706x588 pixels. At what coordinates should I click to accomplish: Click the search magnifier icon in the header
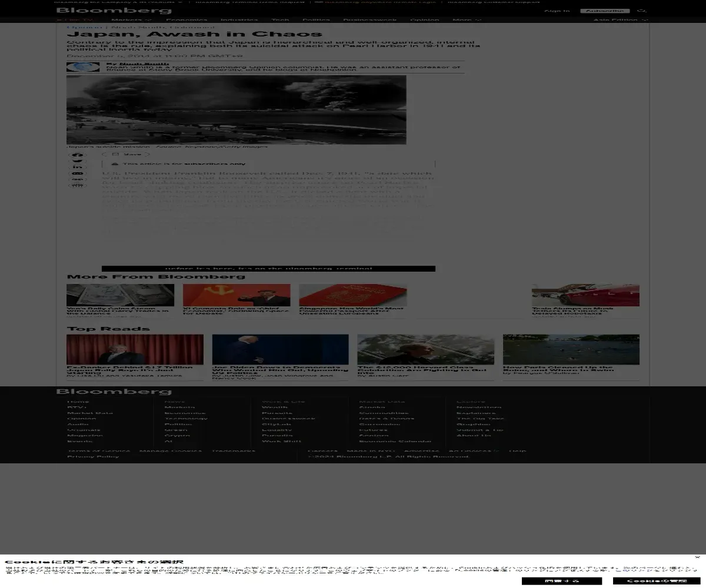coord(642,11)
